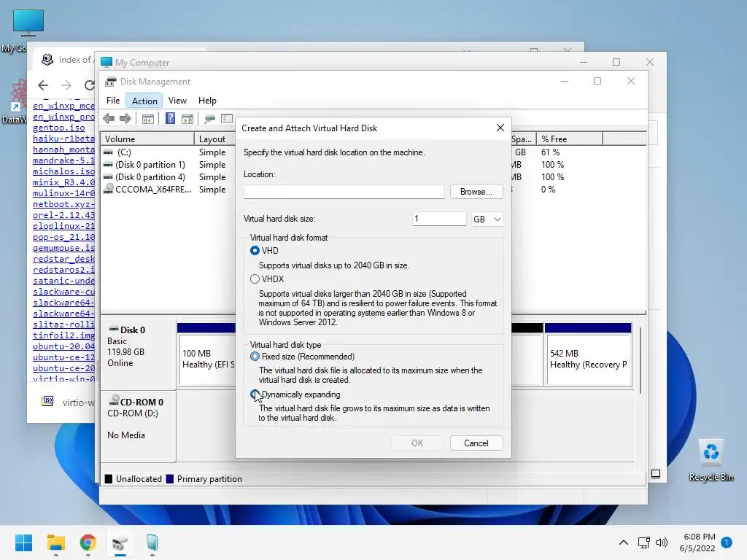The image size is (747, 560).
Task: Click the virtual hard disk size field
Action: point(438,219)
